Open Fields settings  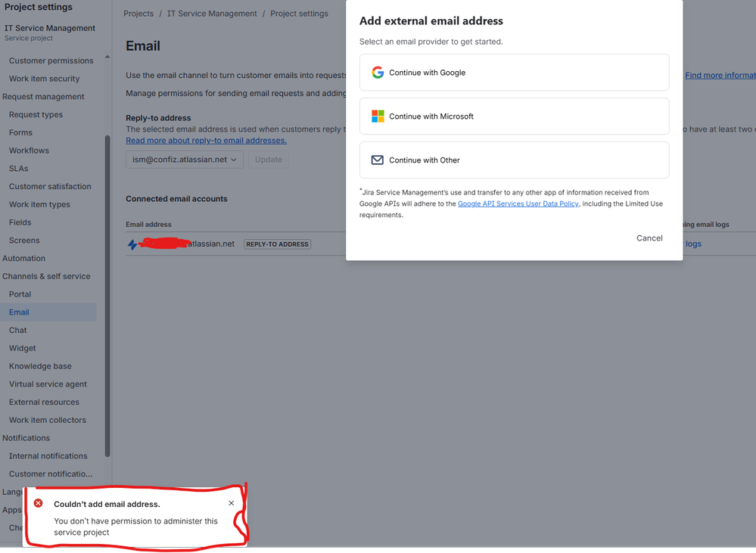pos(20,222)
